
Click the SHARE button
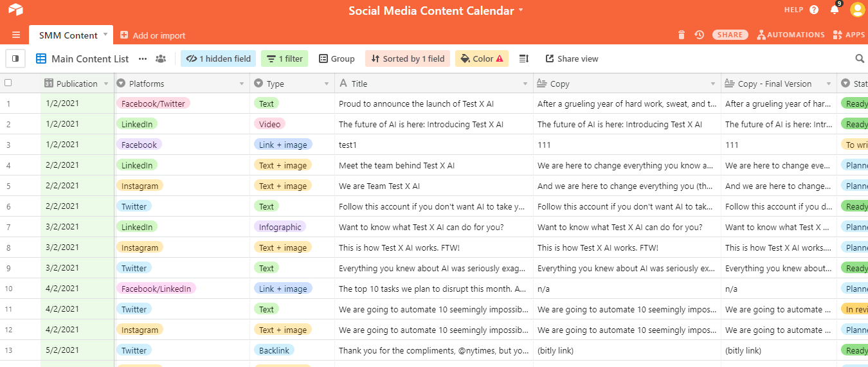[730, 35]
